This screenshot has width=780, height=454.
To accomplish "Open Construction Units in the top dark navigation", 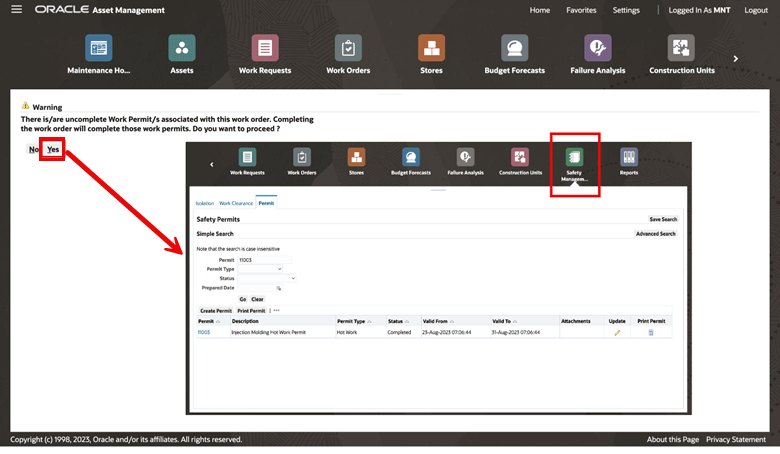I will pos(681,48).
